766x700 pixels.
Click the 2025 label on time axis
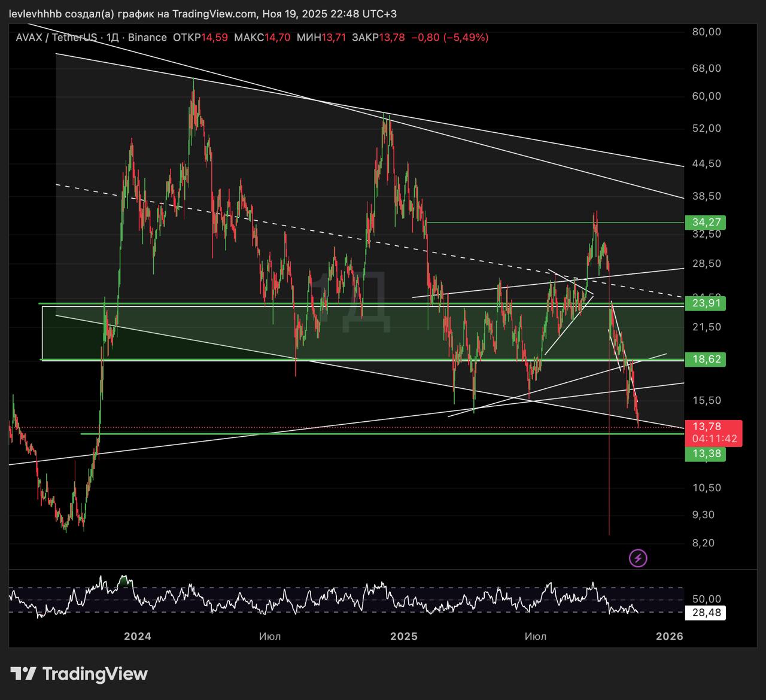coord(403,636)
